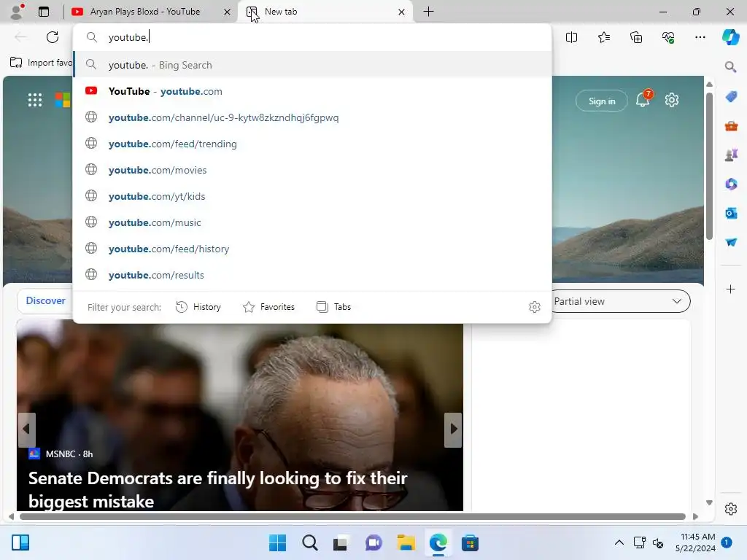Select the youtube.com/feed/trending suggestion
Viewport: 747px width, 560px height.
click(x=312, y=144)
